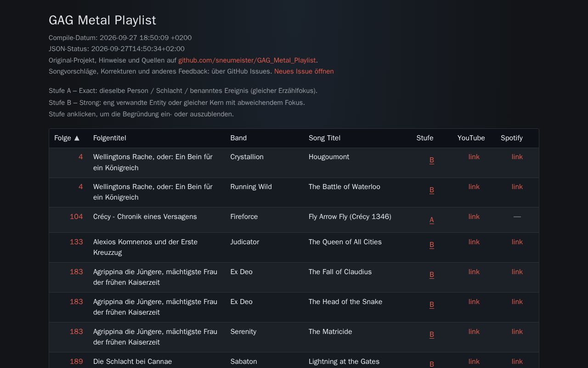The height and width of the screenshot is (368, 588).
Task: Open YouTube link for The Queen of All Cities
Action: [474, 242]
